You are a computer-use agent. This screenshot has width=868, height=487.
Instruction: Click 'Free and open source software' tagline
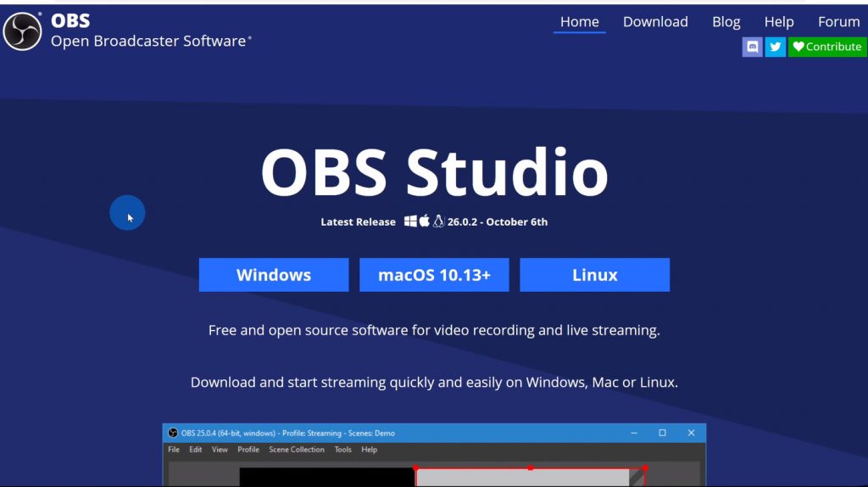[x=434, y=330]
